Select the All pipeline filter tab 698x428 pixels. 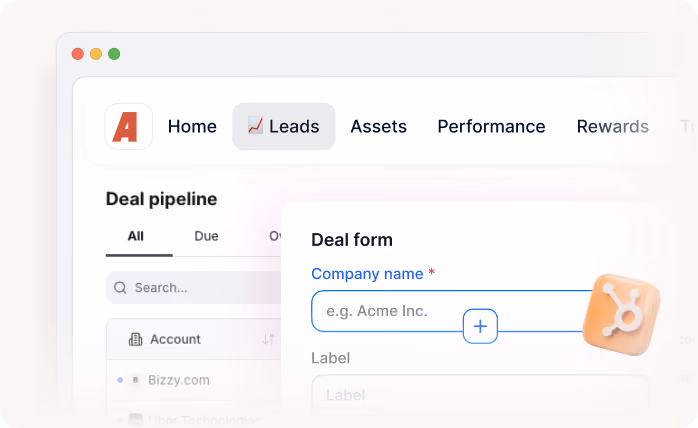pyautogui.click(x=136, y=236)
